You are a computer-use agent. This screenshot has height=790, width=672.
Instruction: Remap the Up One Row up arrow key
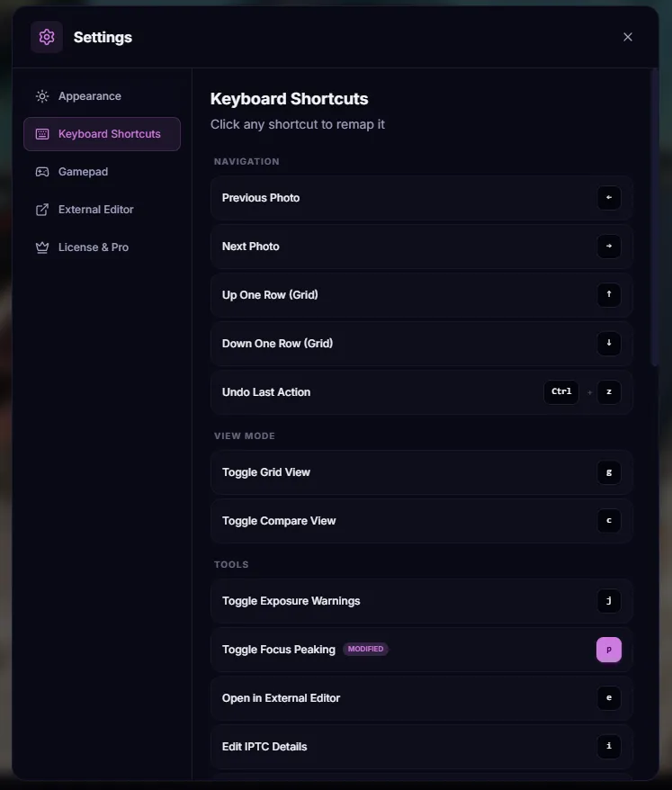pos(609,295)
